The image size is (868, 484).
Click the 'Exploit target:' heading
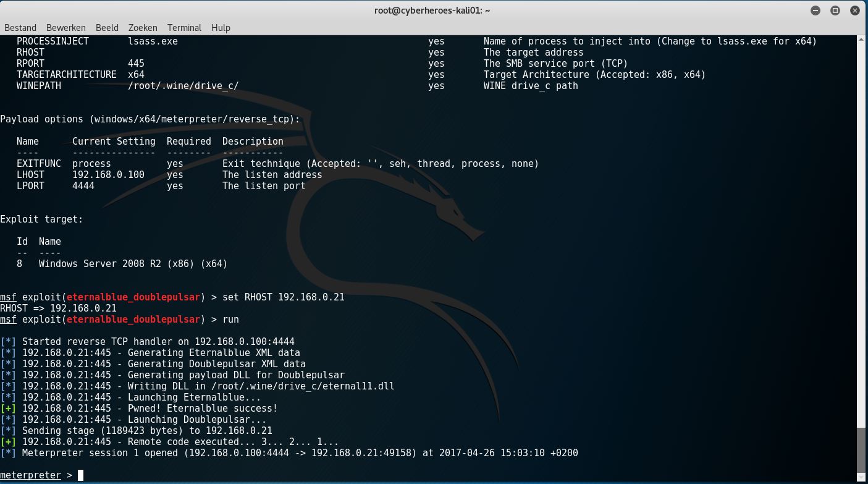tap(41, 219)
